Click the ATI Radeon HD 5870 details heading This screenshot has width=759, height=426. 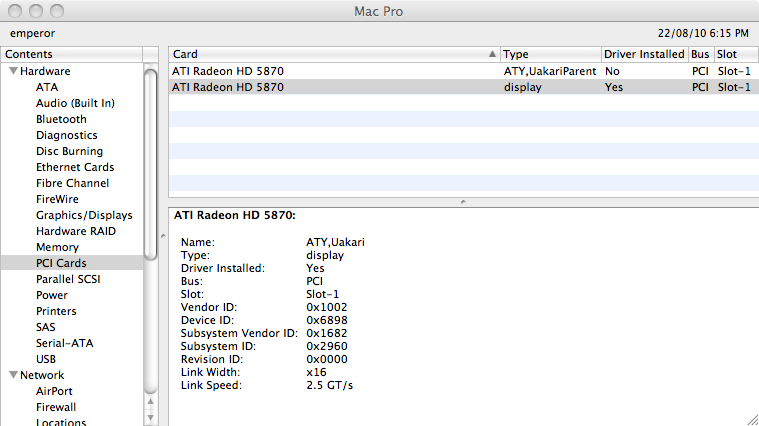coord(235,215)
